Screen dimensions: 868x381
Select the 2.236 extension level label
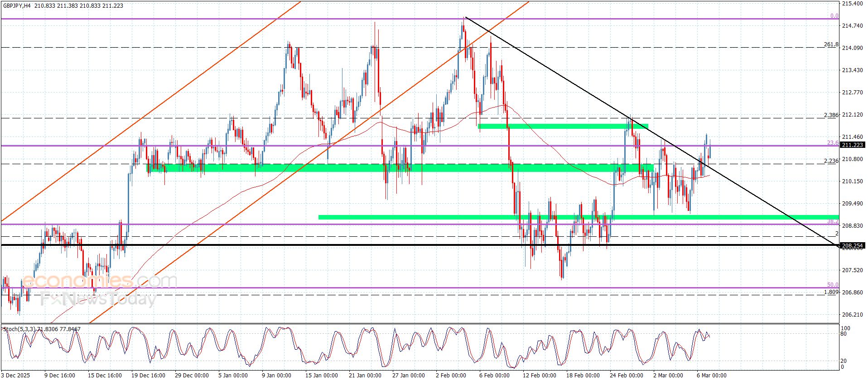[831, 161]
